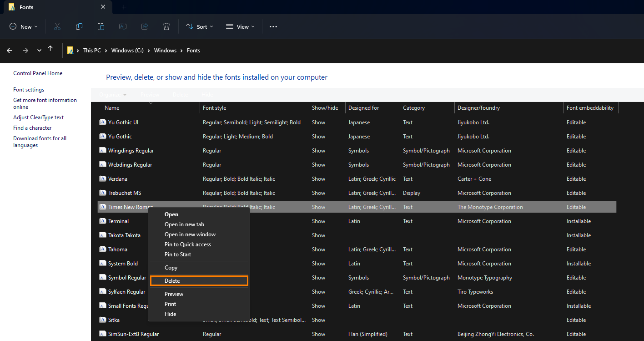Click the System Bold font icon
This screenshot has width=644, height=341.
tap(102, 264)
